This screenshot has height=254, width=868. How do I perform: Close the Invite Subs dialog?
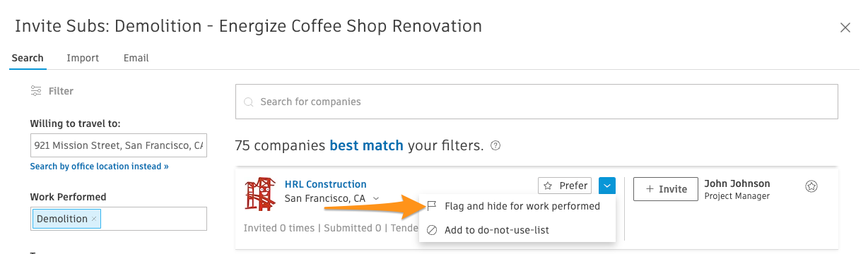tap(845, 28)
